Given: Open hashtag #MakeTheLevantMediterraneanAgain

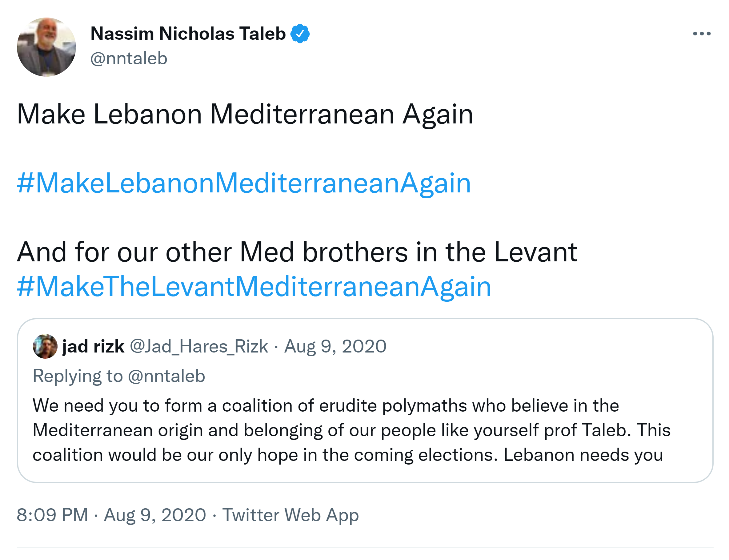Looking at the screenshot, I should 254,286.
